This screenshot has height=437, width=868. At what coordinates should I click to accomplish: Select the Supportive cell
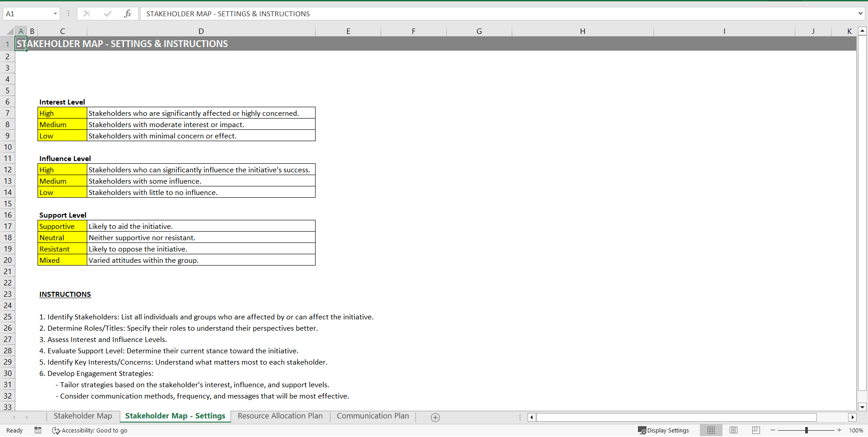62,226
